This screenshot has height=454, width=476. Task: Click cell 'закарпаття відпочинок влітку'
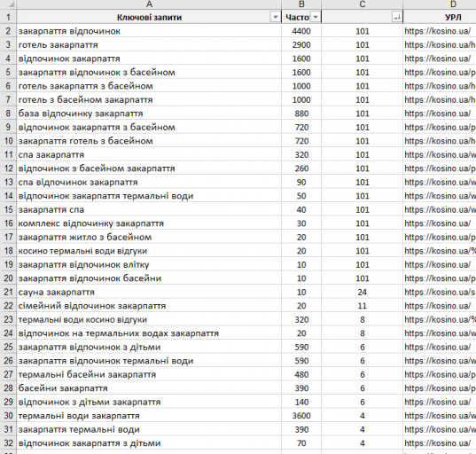pyautogui.click(x=149, y=265)
